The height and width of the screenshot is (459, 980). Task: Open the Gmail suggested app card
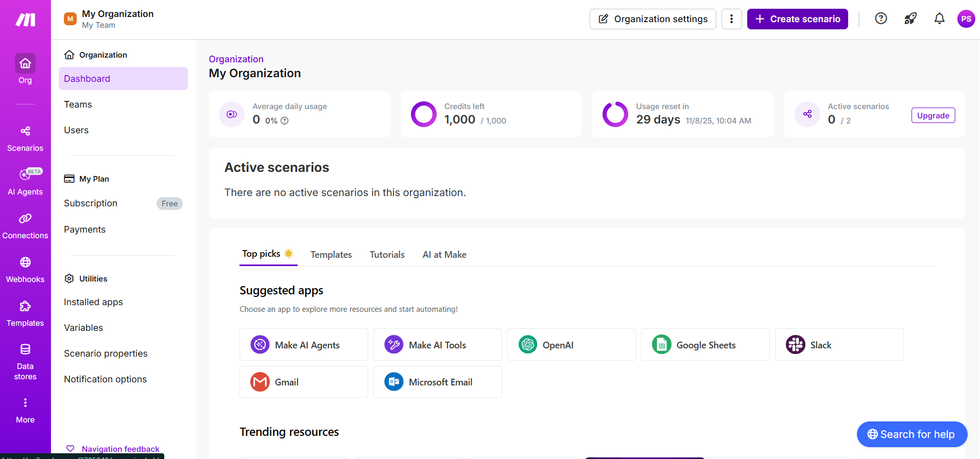[x=304, y=382]
